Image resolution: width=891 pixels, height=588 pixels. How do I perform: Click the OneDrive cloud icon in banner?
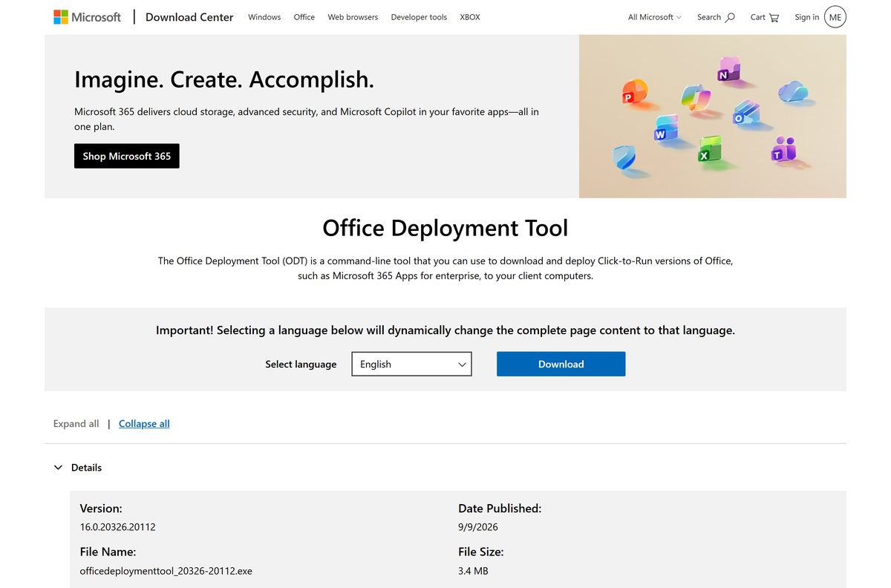pos(792,92)
